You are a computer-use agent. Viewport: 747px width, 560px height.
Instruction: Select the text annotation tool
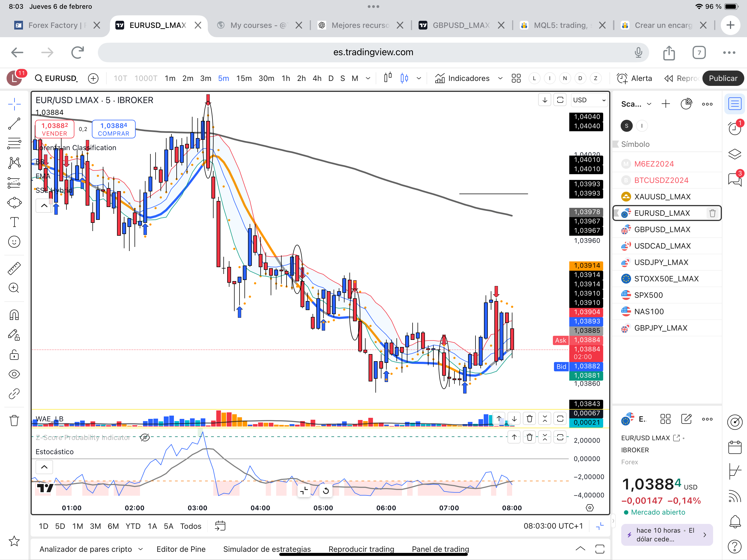click(14, 222)
